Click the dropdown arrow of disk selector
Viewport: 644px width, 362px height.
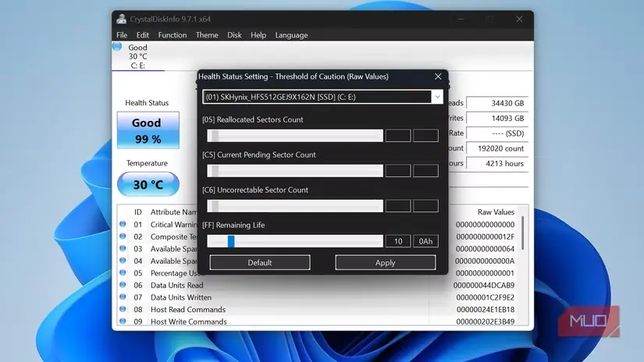437,97
